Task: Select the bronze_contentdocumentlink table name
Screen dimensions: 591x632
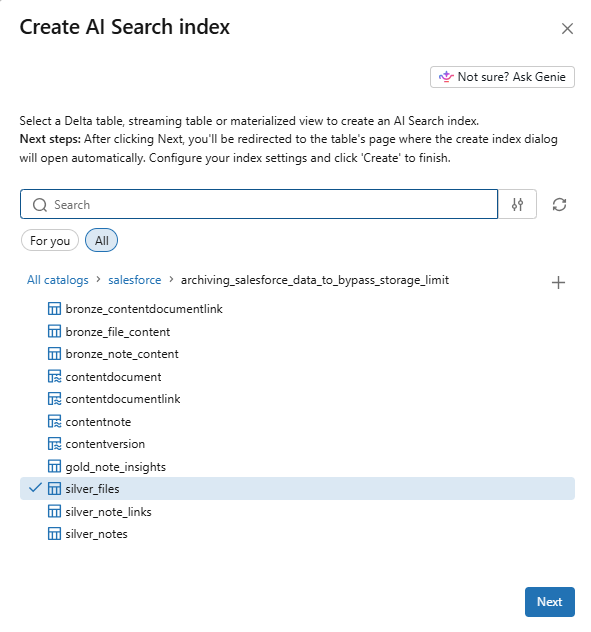Action: pos(144,309)
